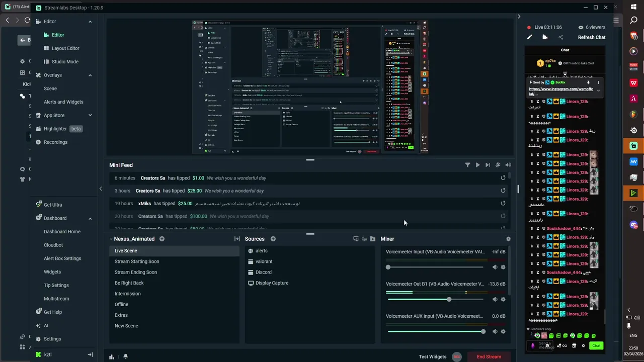Open Voicemeeter AUX Input settings gear
The width and height of the screenshot is (644, 362).
click(x=503, y=332)
